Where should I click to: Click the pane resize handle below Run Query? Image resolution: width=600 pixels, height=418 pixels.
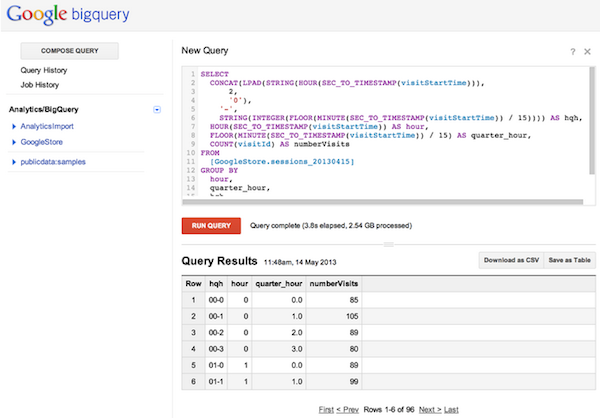(x=388, y=244)
